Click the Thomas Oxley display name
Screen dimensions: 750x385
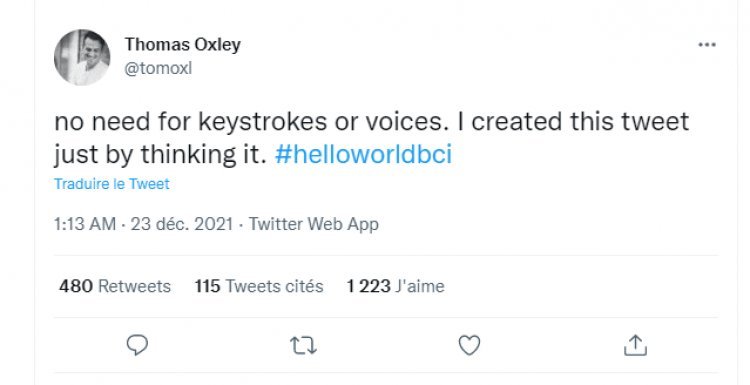pyautogui.click(x=183, y=44)
